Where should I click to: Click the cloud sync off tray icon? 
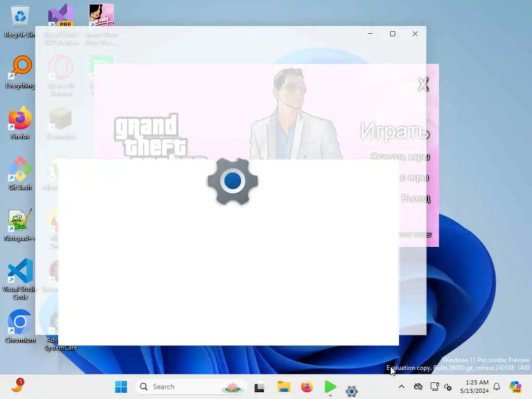pos(418,387)
